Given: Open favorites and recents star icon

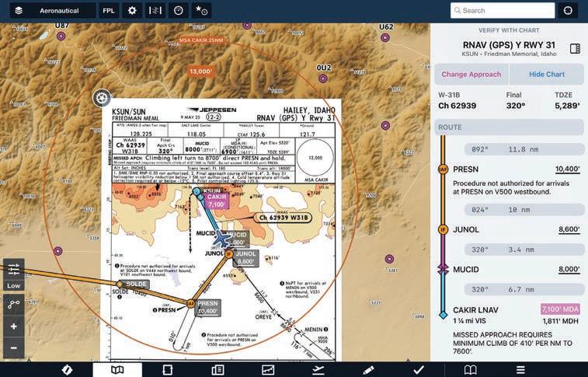Looking at the screenshot, I should 202,11.
